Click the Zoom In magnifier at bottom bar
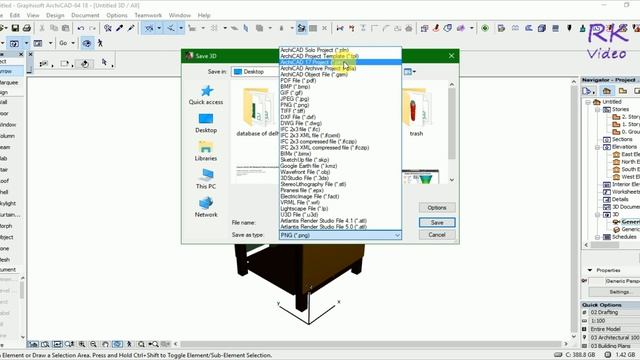 pyautogui.click(x=82, y=344)
